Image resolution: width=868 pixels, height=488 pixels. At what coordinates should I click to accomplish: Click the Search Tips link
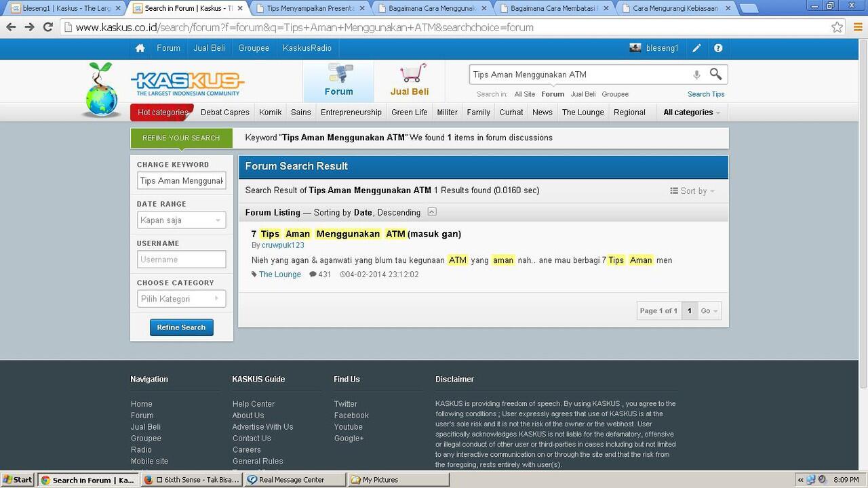(706, 94)
